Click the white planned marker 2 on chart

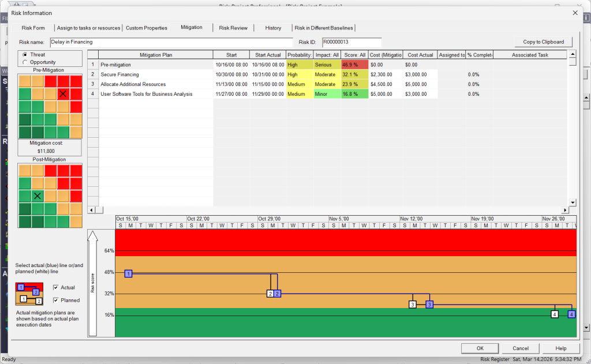pyautogui.click(x=270, y=294)
